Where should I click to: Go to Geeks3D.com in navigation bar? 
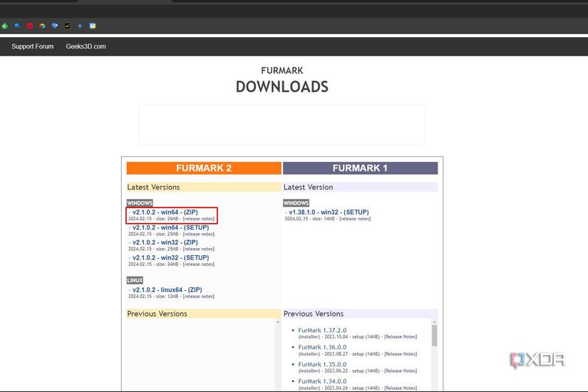pos(86,46)
